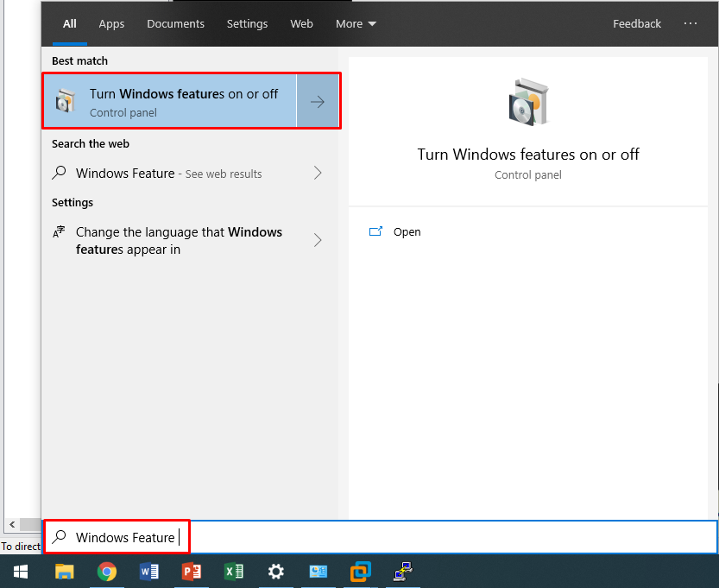Open VMware Workstation from the taskbar
Viewport: 719px width, 588px height.
360,572
